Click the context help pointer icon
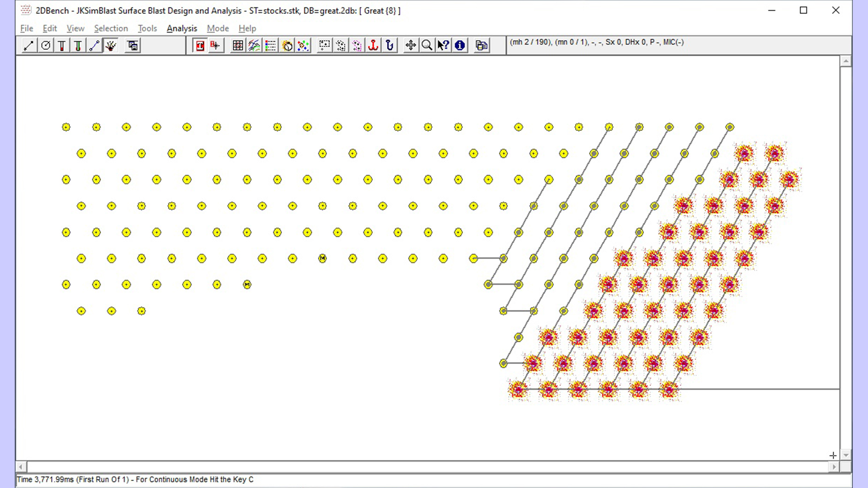The width and height of the screenshot is (868, 488). 443,46
